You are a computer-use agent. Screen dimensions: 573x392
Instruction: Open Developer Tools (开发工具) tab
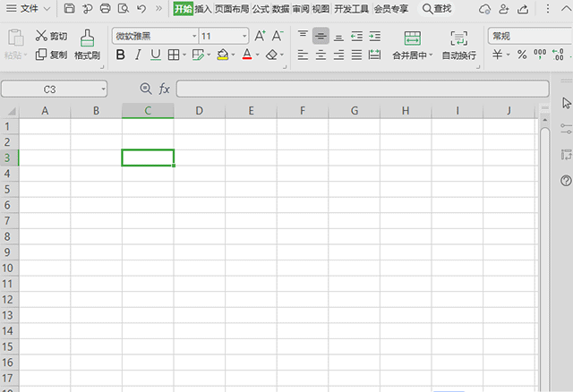click(352, 9)
